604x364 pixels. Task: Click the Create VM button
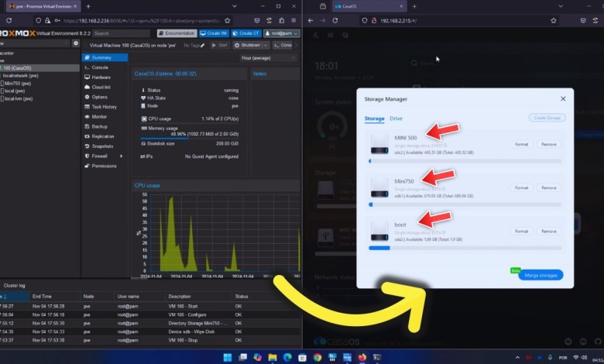click(x=214, y=33)
